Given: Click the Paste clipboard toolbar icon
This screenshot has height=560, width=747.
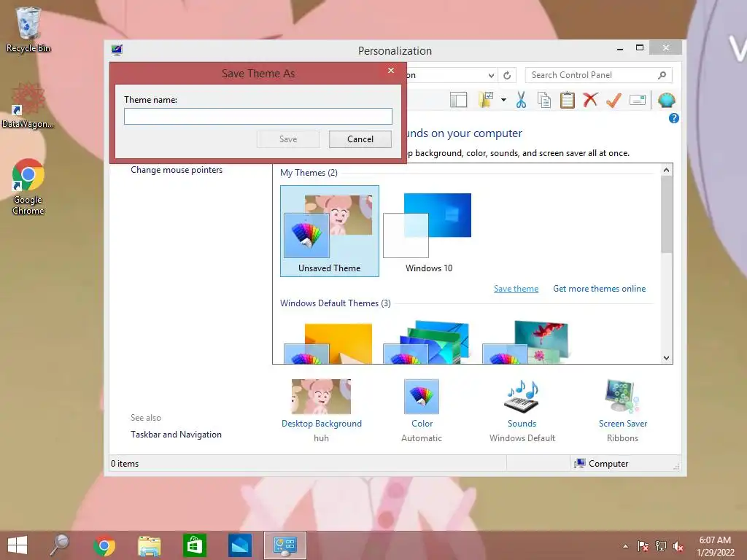Looking at the screenshot, I should click(x=567, y=100).
